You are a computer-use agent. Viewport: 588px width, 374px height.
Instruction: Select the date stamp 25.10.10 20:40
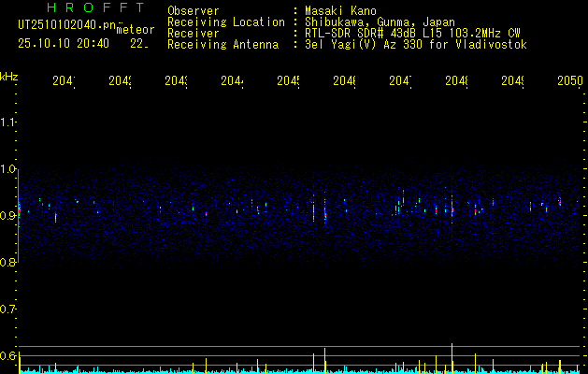coord(64,44)
